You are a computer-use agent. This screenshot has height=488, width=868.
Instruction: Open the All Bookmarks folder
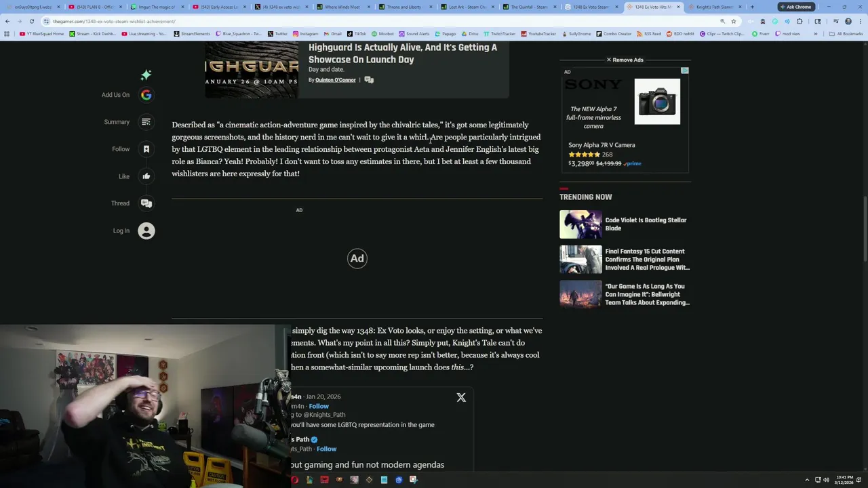846,33
